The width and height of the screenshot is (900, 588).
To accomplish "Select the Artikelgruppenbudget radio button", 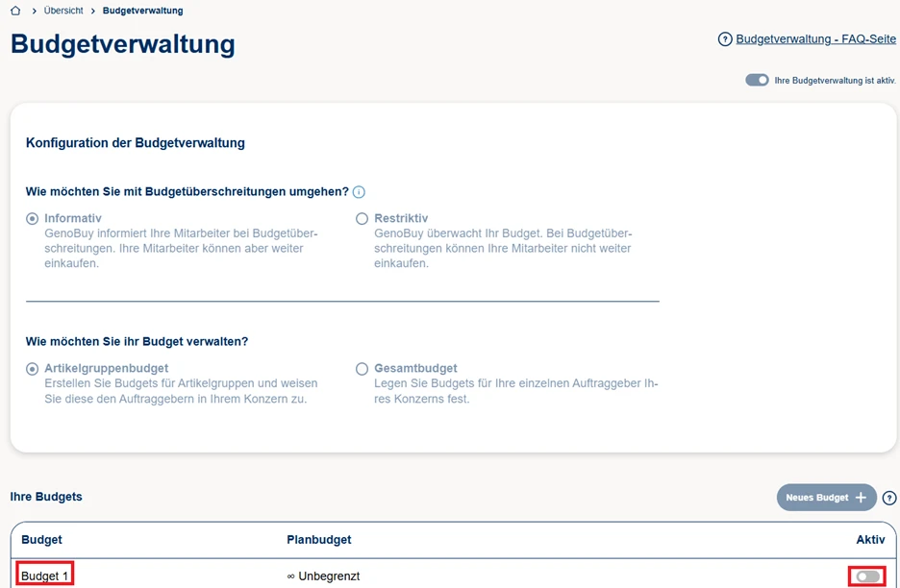I will 33,369.
